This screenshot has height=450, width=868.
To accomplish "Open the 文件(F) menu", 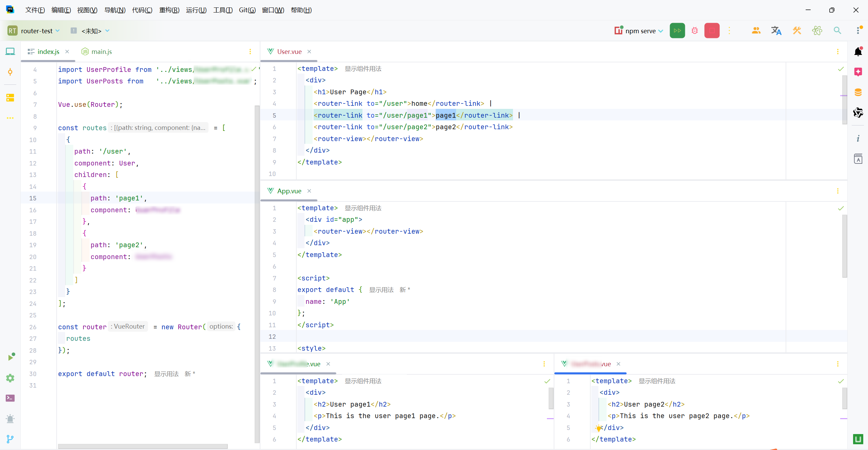I will click(x=35, y=10).
